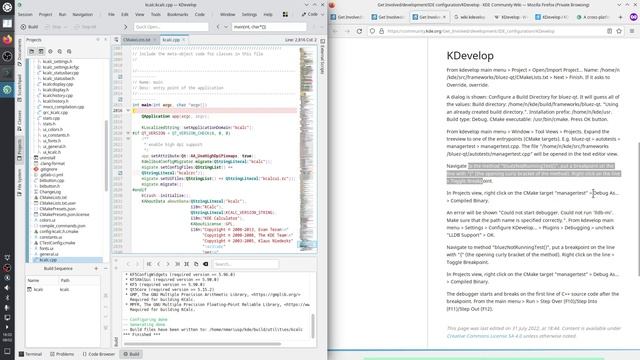Toggle the Classes side panel tab
The image size is (640, 360).
point(19,121)
